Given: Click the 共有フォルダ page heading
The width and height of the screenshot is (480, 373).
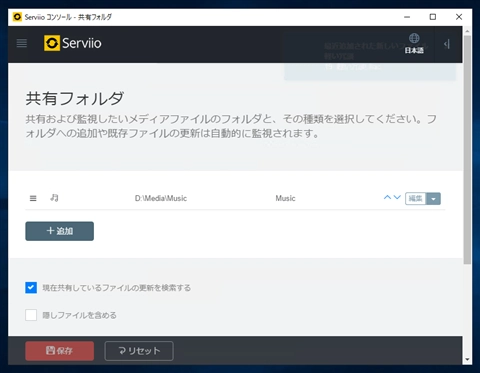Looking at the screenshot, I should point(75,99).
